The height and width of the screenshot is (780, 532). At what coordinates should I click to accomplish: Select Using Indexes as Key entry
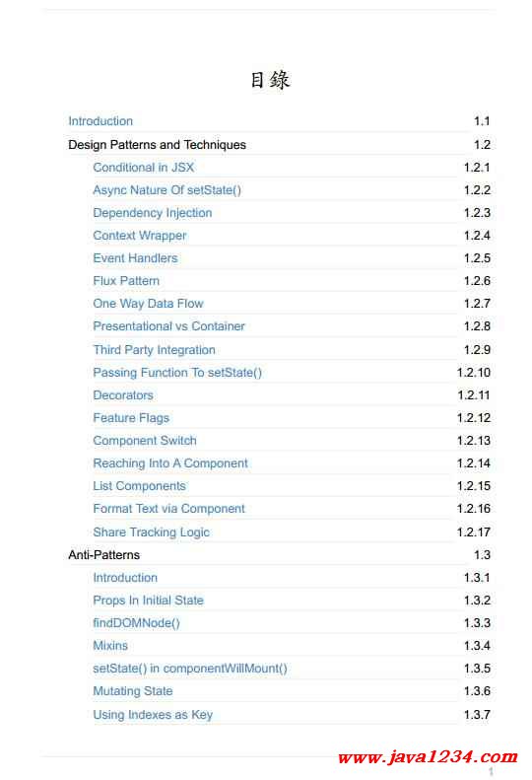coord(153,715)
